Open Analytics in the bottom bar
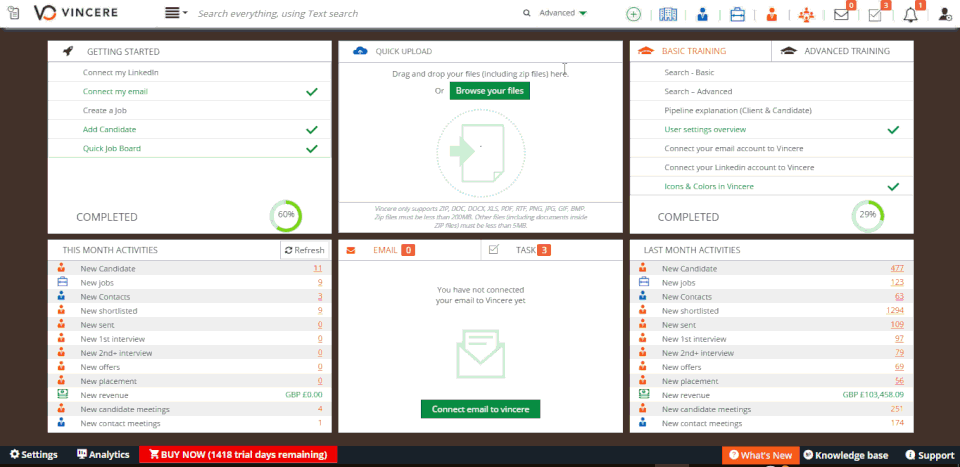The image size is (960, 467). [103, 455]
